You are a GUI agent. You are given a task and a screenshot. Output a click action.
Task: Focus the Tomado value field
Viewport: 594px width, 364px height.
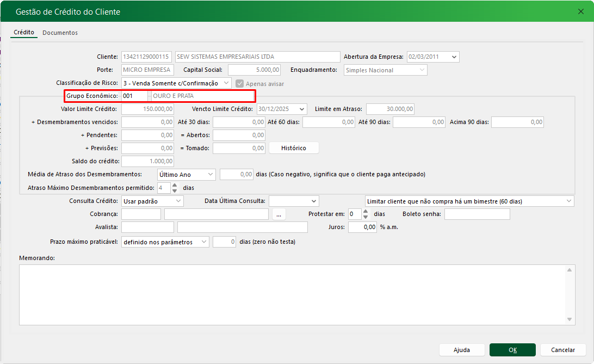239,149
